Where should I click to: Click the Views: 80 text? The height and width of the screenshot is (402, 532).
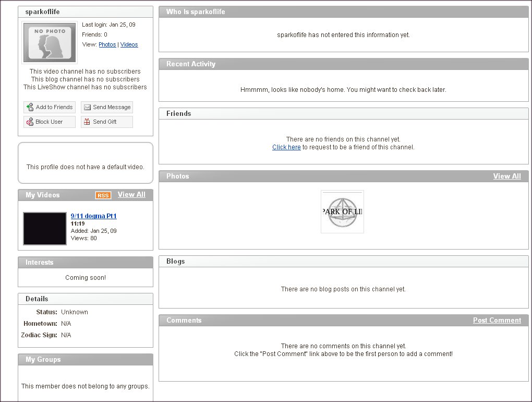[x=84, y=238]
